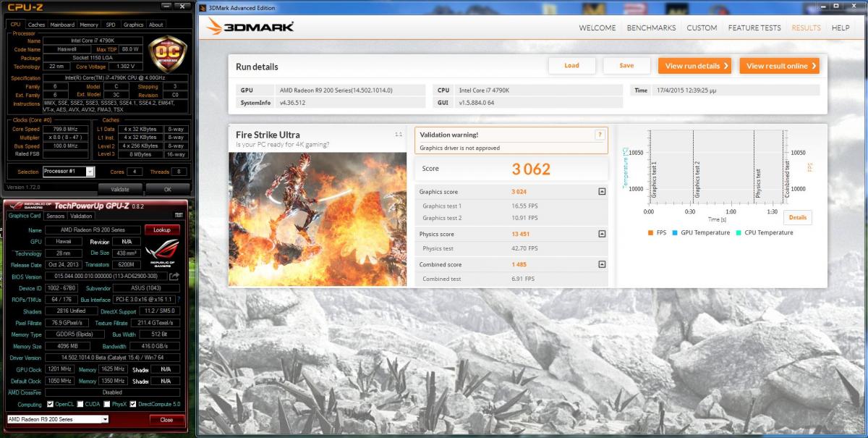Open the FEATURE TESTS tab

coord(754,28)
